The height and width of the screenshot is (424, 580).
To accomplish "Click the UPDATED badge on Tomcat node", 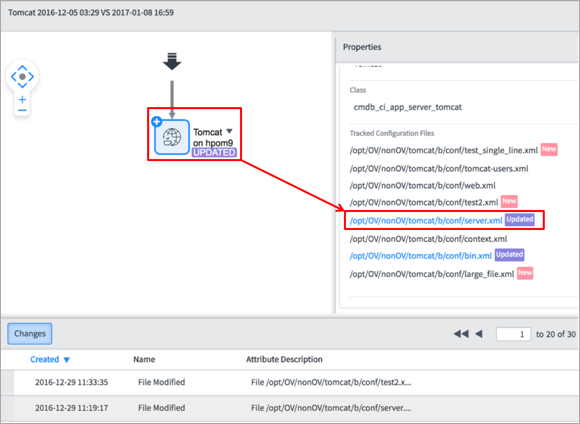I will [x=214, y=152].
